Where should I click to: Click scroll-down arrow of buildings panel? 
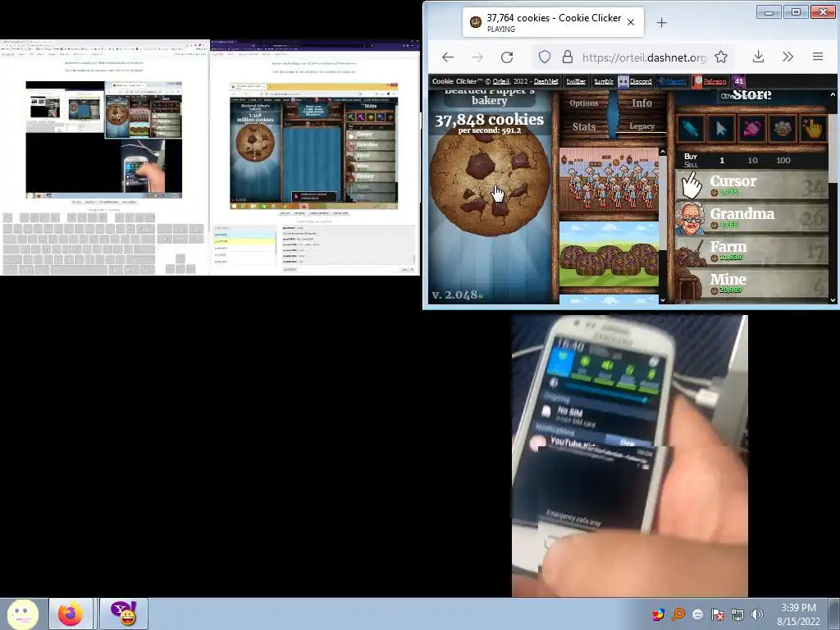click(663, 300)
